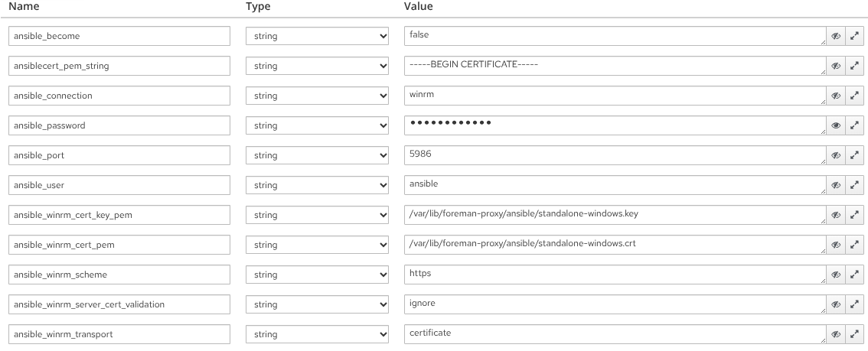Expand the ansible_user value field
Screen dimensions: 868x351
(x=855, y=185)
